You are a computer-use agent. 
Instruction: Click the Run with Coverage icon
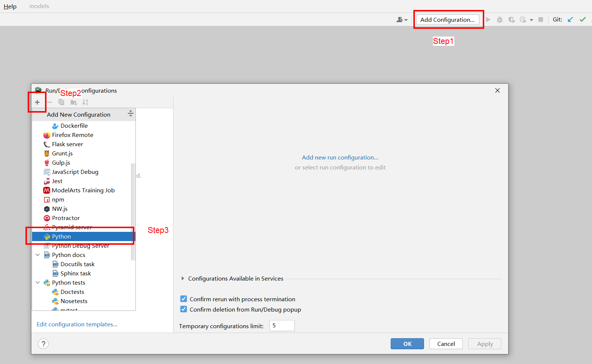coord(512,20)
